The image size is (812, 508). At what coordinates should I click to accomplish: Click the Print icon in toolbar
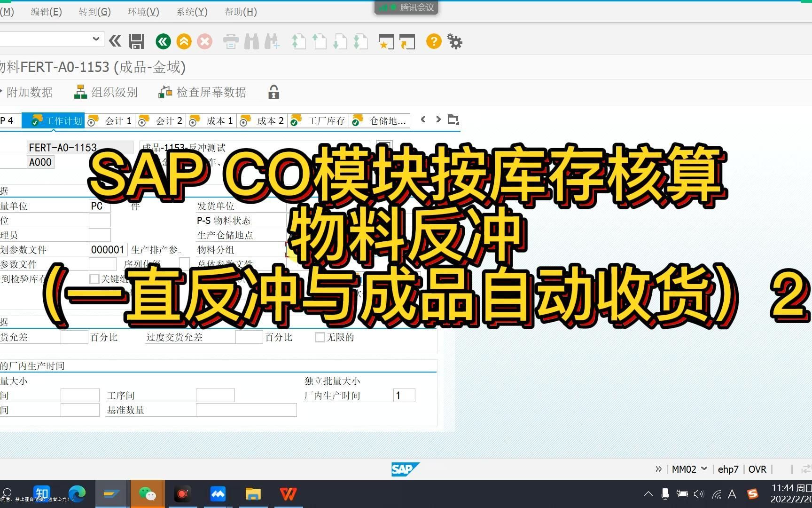coord(231,41)
